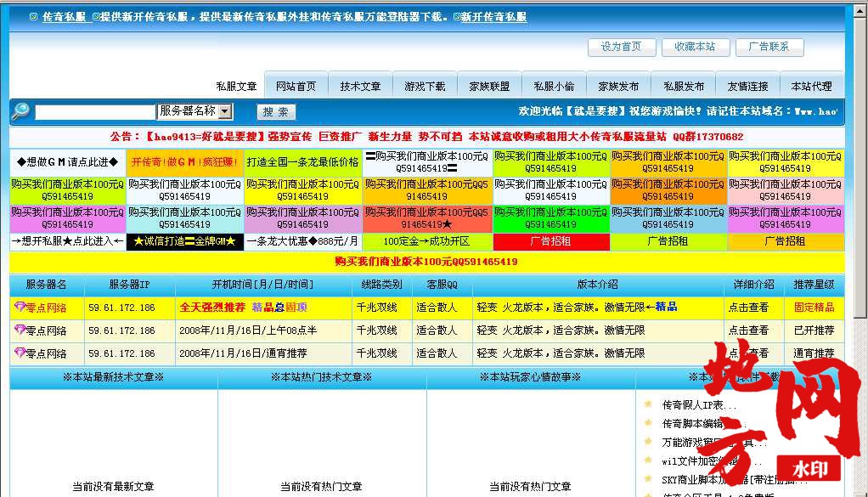
Task: Click 线路类别 column header
Action: pos(381,285)
